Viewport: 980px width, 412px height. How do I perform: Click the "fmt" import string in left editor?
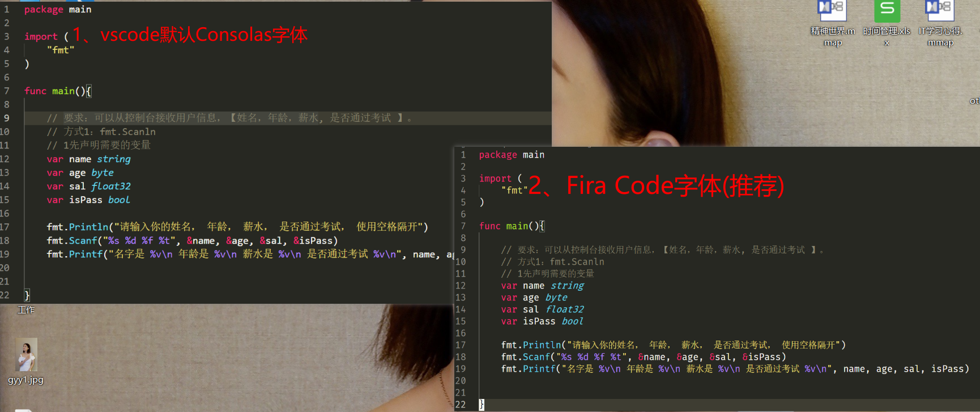pyautogui.click(x=61, y=50)
